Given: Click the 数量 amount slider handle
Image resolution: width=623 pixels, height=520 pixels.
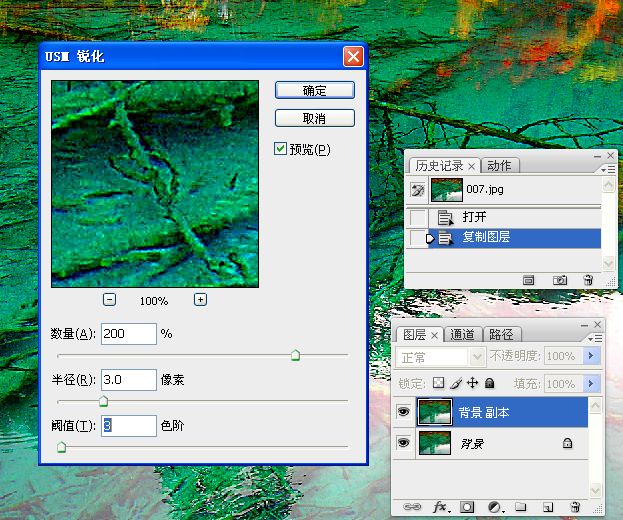Looking at the screenshot, I should click(x=295, y=355).
